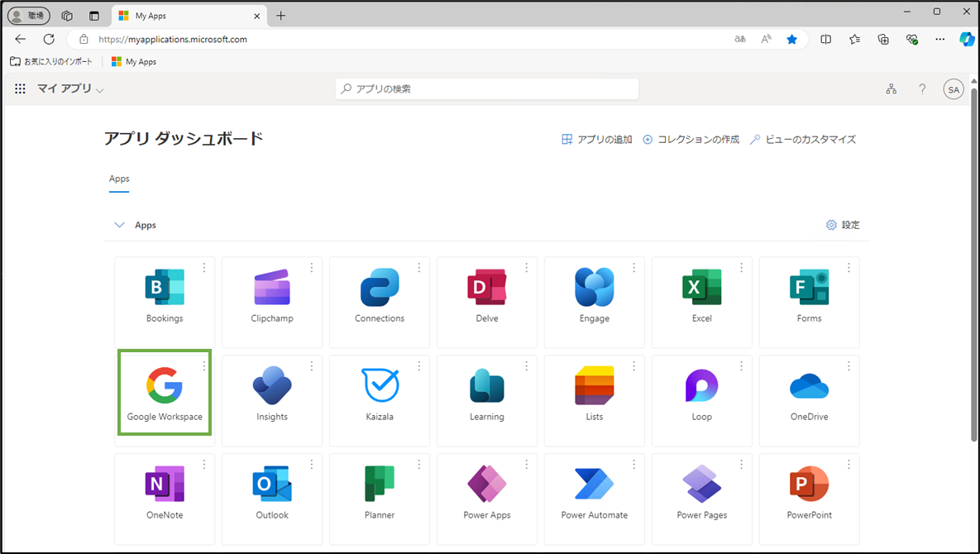Open the Copilot sidebar icon
This screenshot has height=554, width=980.
click(x=967, y=40)
